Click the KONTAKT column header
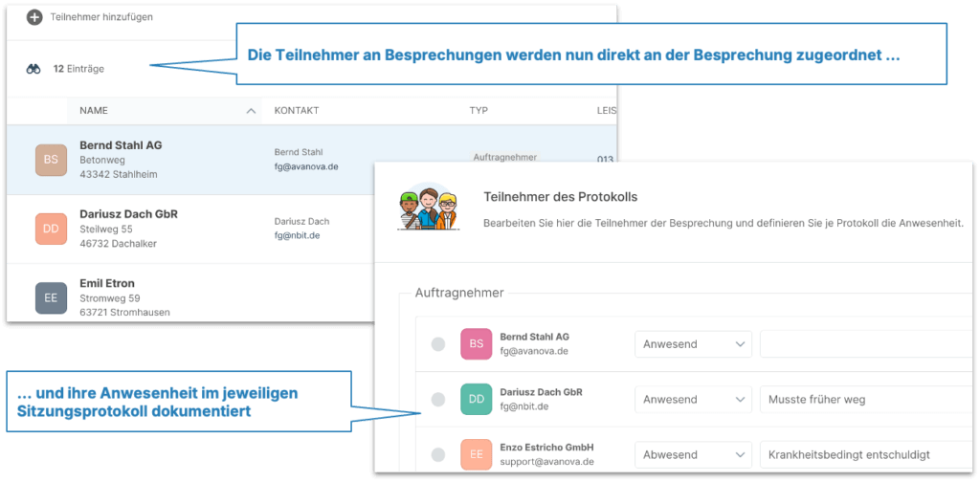Screen dimensions: 980x482 [x=297, y=111]
